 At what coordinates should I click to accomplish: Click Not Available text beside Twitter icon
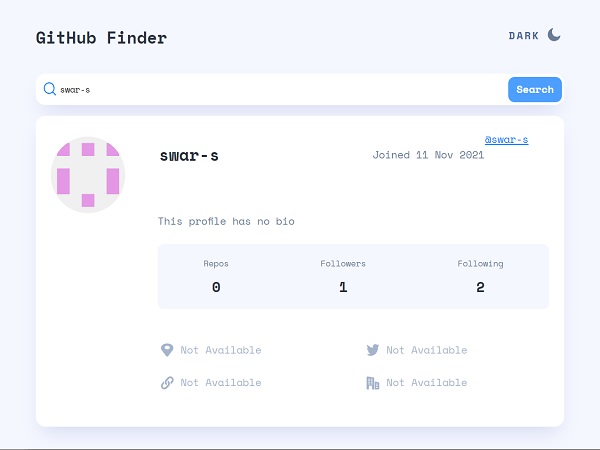point(427,350)
